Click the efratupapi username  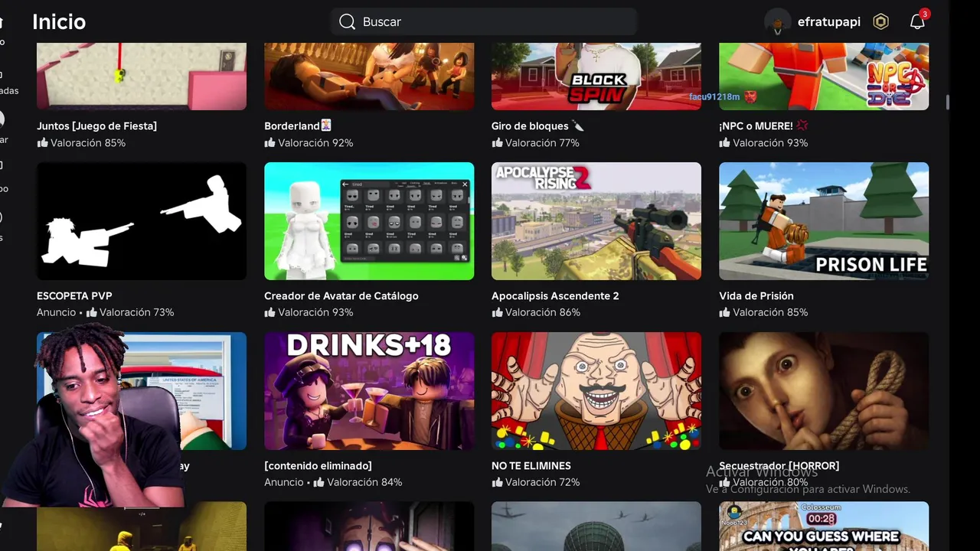pos(829,21)
